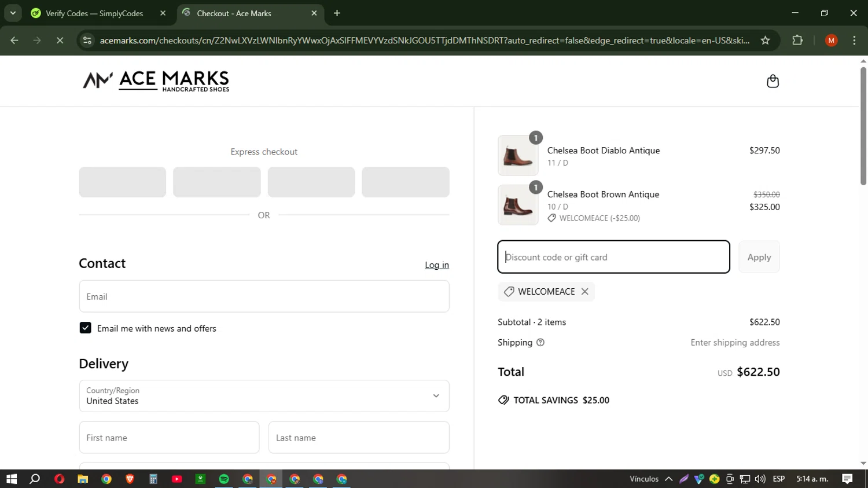
Task: Click the fourth express checkout button
Action: click(x=406, y=182)
